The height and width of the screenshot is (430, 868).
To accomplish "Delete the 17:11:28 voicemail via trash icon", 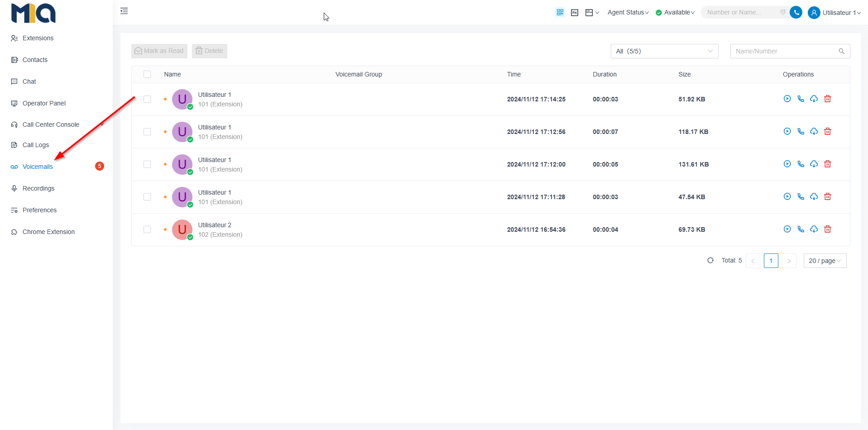I will point(828,196).
